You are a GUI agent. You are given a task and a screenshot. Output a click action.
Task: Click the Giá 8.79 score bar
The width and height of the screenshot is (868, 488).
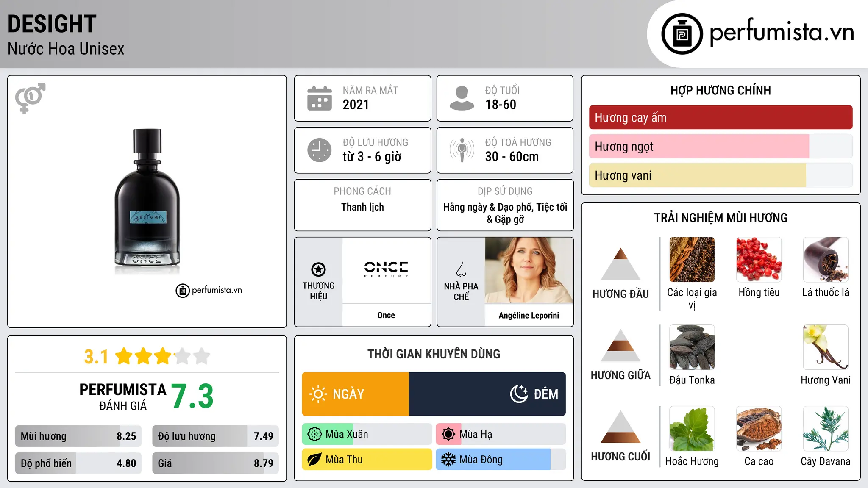[x=215, y=463]
